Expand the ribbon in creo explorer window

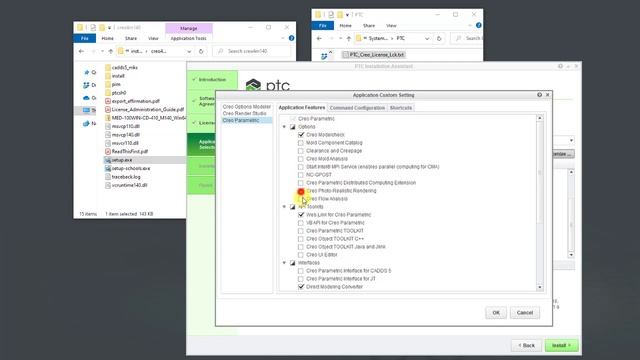[283, 38]
